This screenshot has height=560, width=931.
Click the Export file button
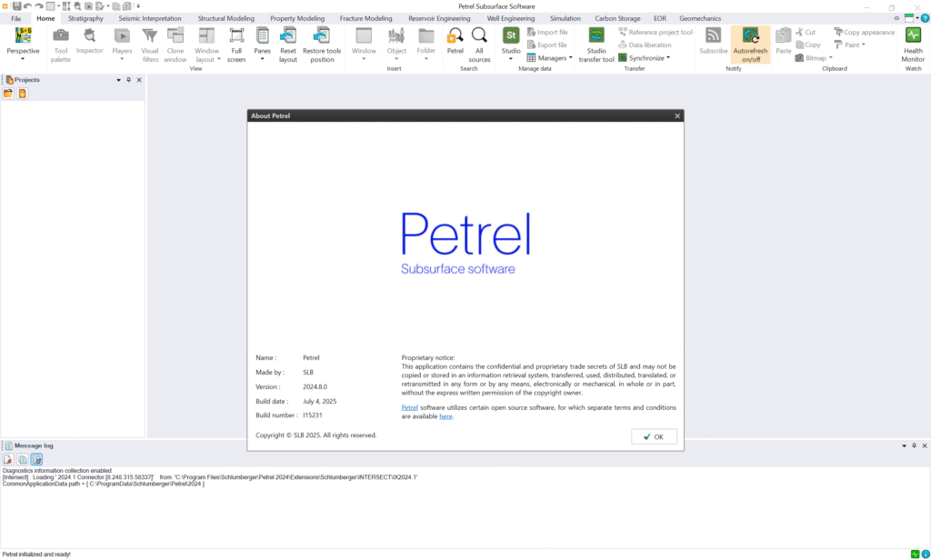546,45
